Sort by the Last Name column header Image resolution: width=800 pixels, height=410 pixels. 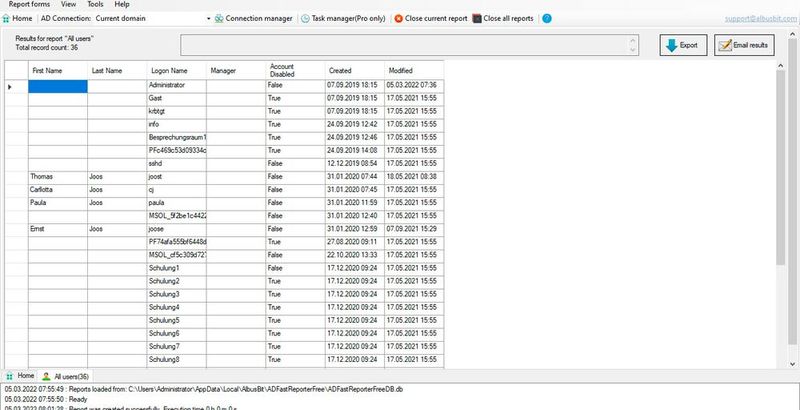[x=117, y=70]
